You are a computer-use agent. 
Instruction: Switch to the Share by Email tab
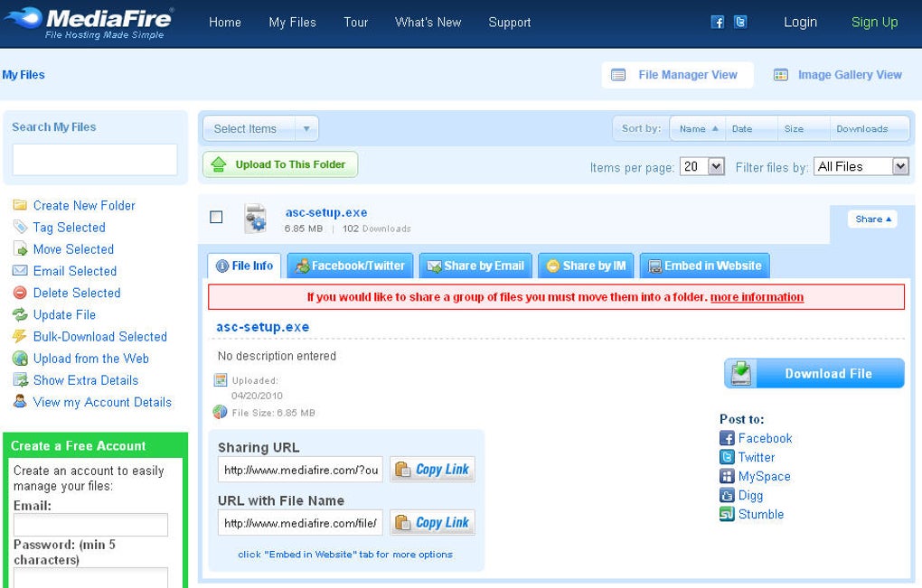tap(475, 266)
